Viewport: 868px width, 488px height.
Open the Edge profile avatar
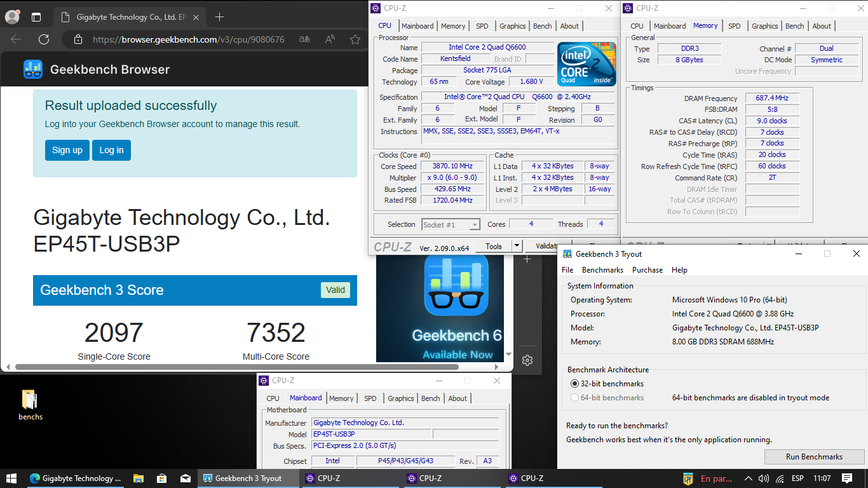[x=12, y=17]
